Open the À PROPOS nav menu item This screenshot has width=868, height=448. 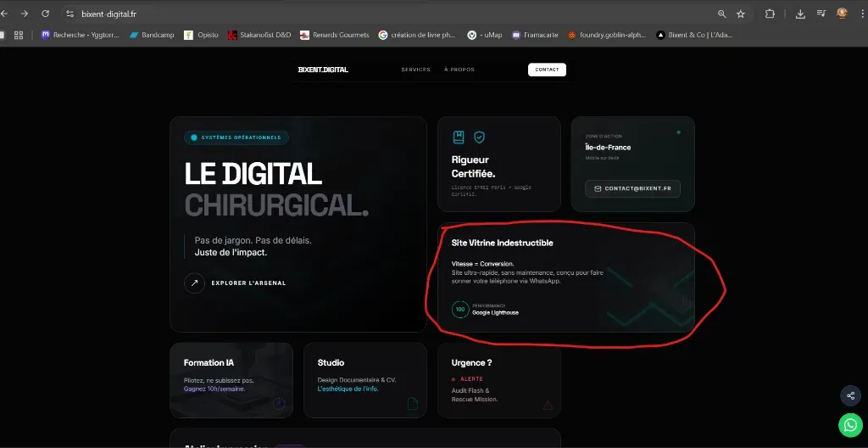point(459,70)
